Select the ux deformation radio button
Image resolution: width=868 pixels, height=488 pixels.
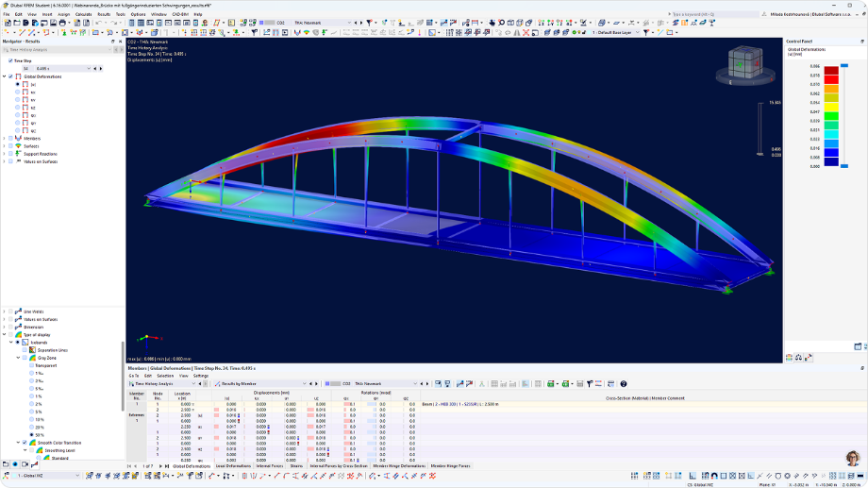pos(18,92)
